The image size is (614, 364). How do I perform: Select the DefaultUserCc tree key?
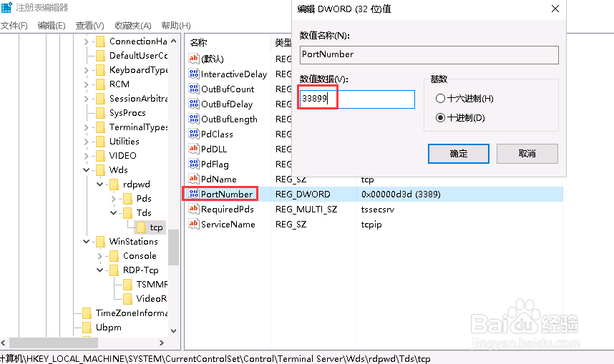(x=139, y=56)
